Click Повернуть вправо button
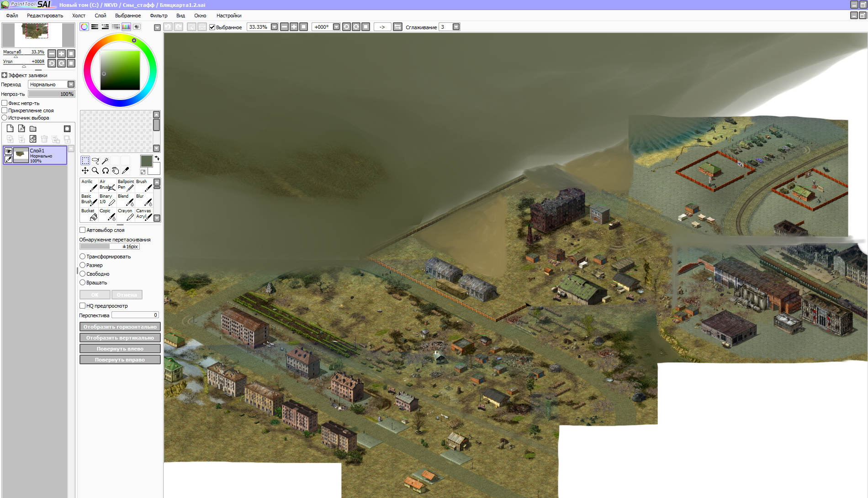868x498 pixels. 120,360
